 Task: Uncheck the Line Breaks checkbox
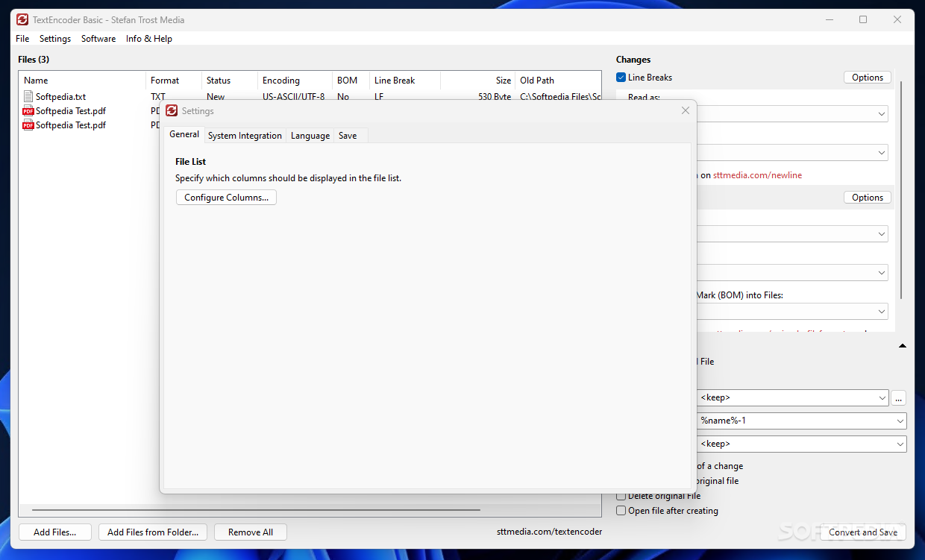(x=621, y=78)
